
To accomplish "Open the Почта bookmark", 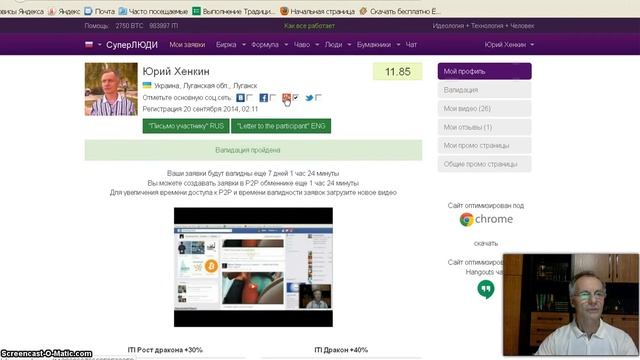I will click(100, 11).
